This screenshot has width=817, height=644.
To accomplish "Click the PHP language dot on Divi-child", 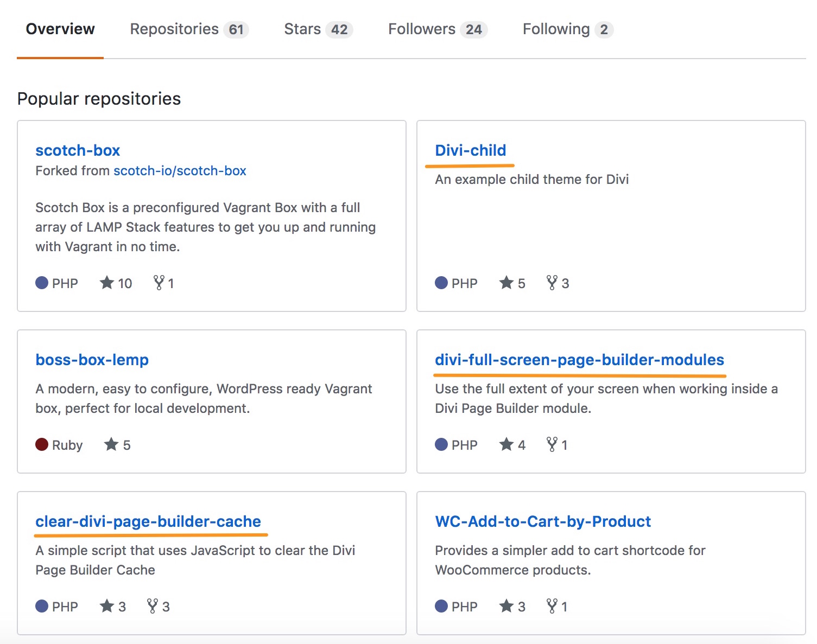I will [441, 283].
